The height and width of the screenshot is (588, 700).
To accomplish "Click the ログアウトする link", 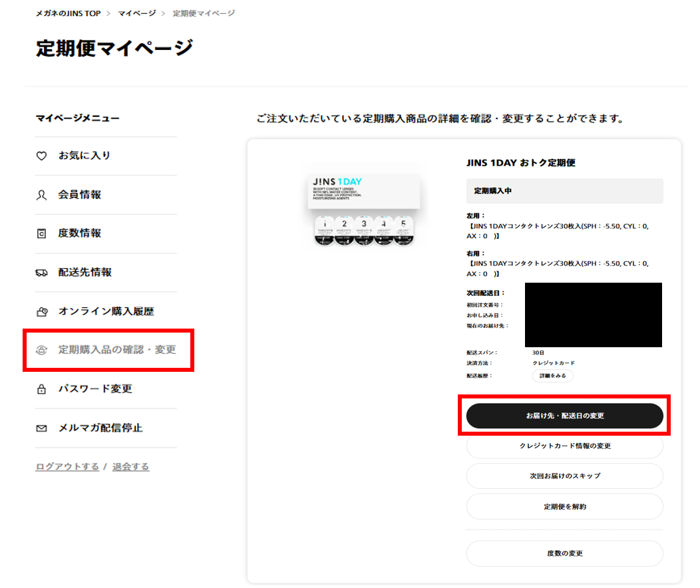I will (67, 467).
